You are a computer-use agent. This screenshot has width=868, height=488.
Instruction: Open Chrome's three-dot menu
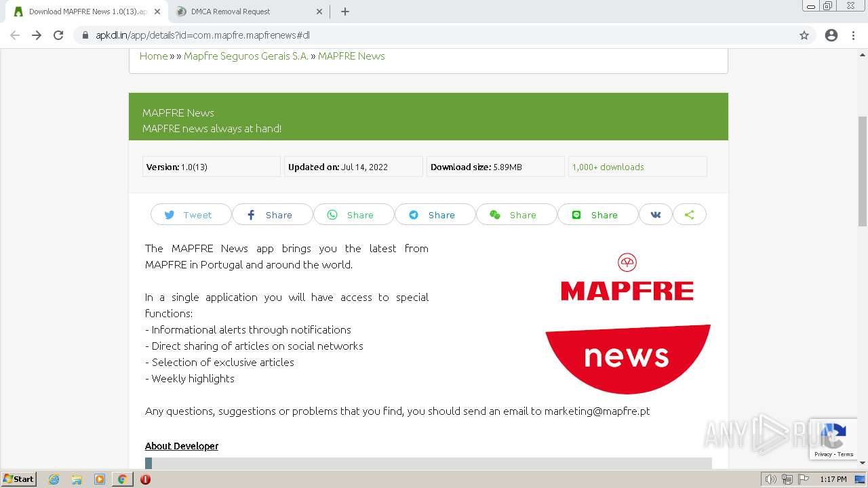click(x=853, y=35)
